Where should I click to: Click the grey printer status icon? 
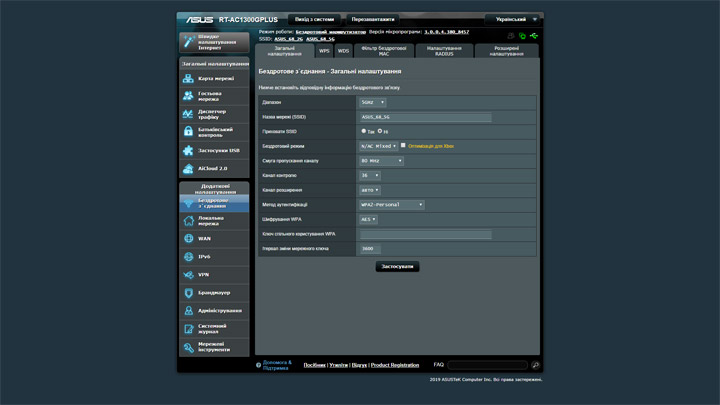pos(511,36)
